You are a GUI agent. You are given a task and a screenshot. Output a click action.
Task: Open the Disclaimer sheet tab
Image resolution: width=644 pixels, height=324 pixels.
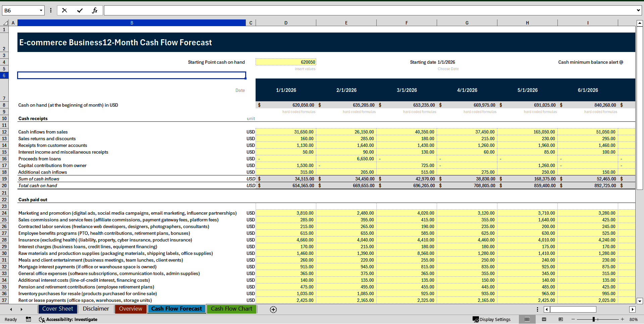[96, 309]
